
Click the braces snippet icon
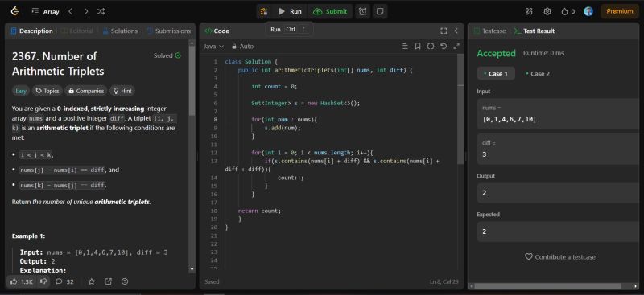431,47
